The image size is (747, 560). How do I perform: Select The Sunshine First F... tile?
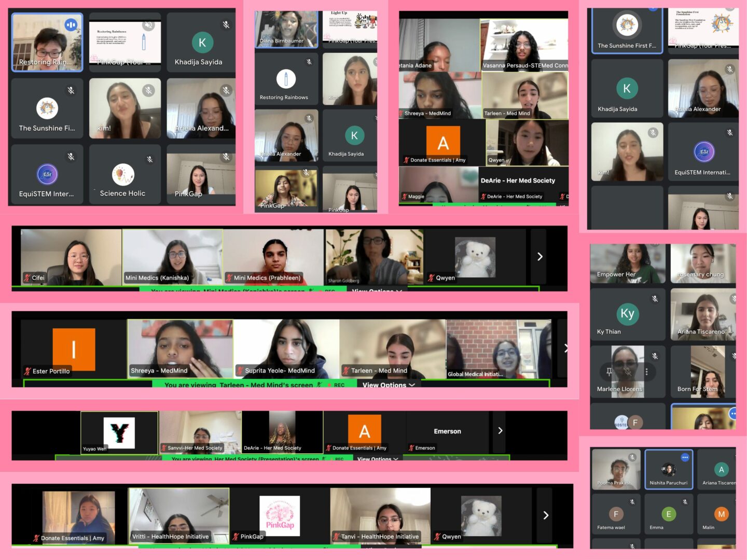click(x=627, y=31)
